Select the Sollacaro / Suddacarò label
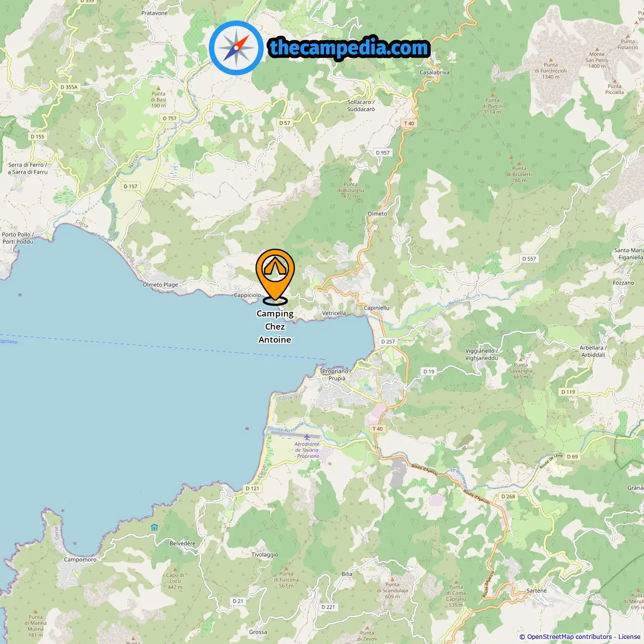The height and width of the screenshot is (644, 644). click(x=361, y=106)
